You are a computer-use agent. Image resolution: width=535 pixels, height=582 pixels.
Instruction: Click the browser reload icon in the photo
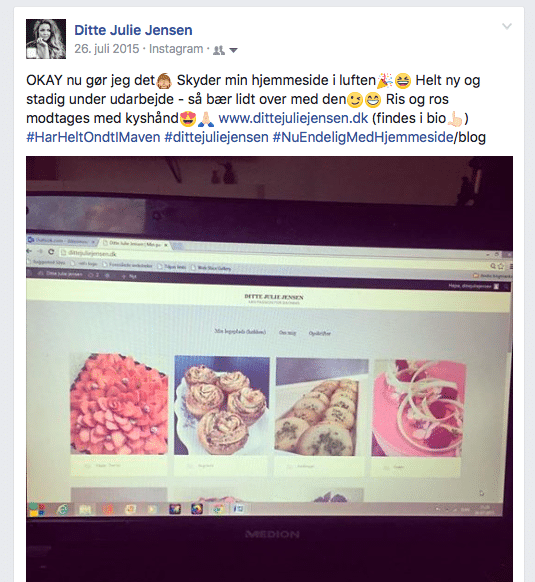coord(51,252)
